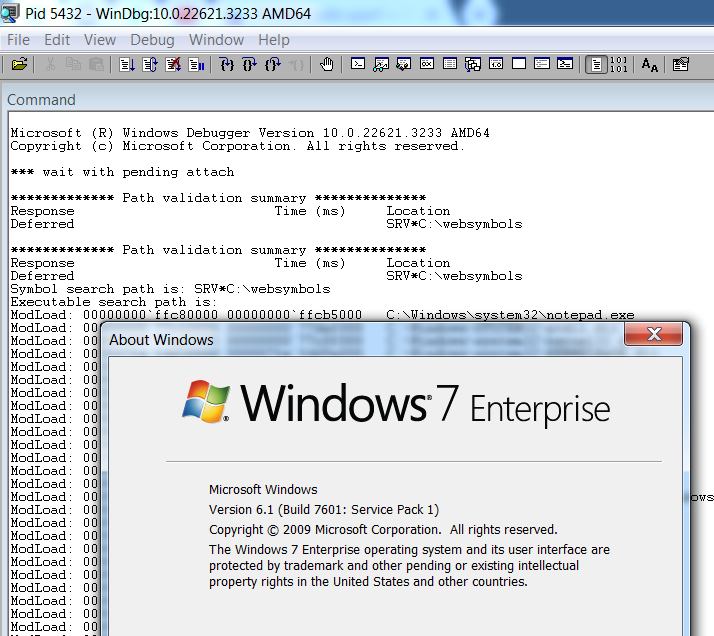The width and height of the screenshot is (714, 636).
Task: Click "Symbol search path is" line
Action: pyautogui.click(x=170, y=289)
